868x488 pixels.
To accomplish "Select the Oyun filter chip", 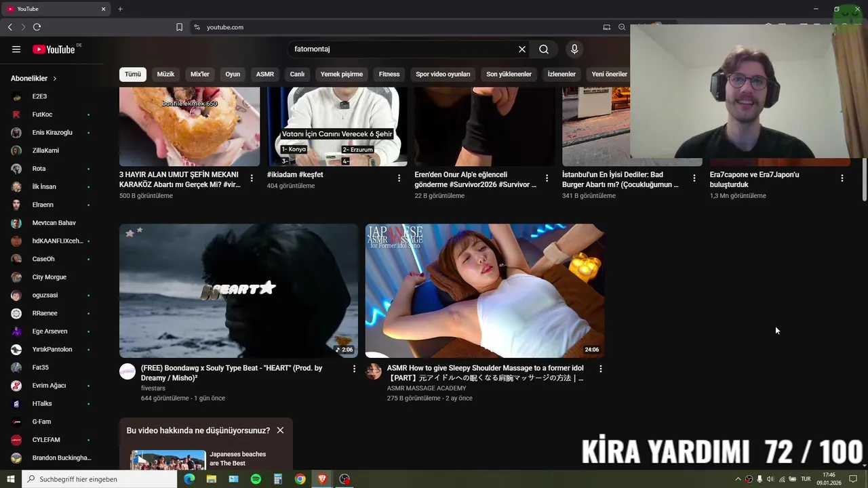I will click(233, 74).
